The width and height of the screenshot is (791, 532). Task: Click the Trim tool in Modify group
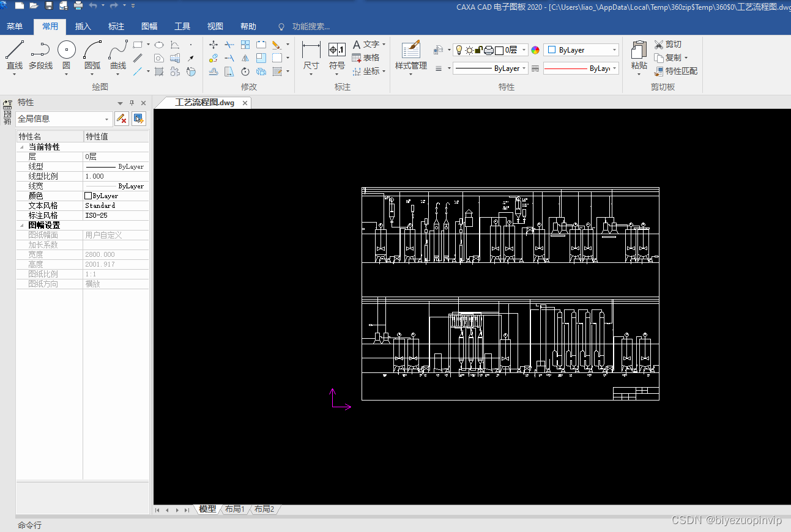point(229,45)
